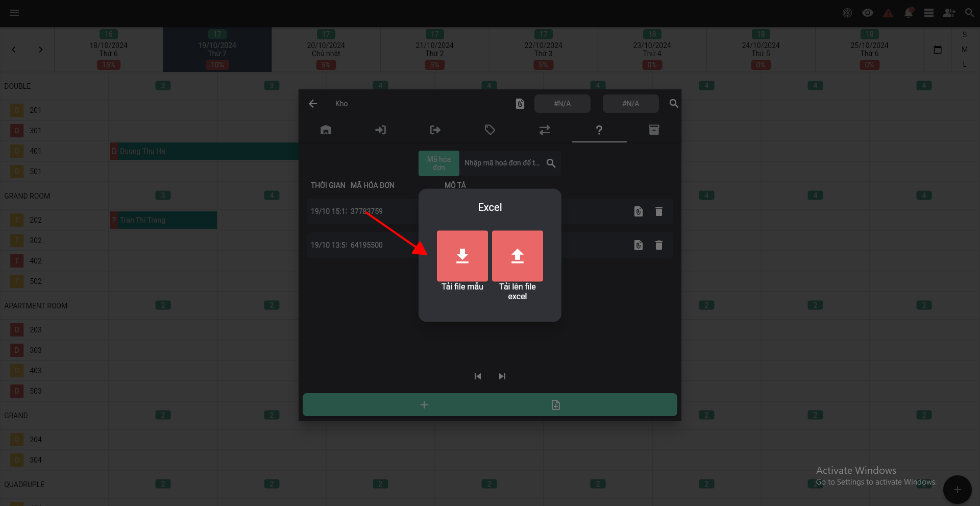
Task: Click the search icon in Kho header
Action: (674, 104)
